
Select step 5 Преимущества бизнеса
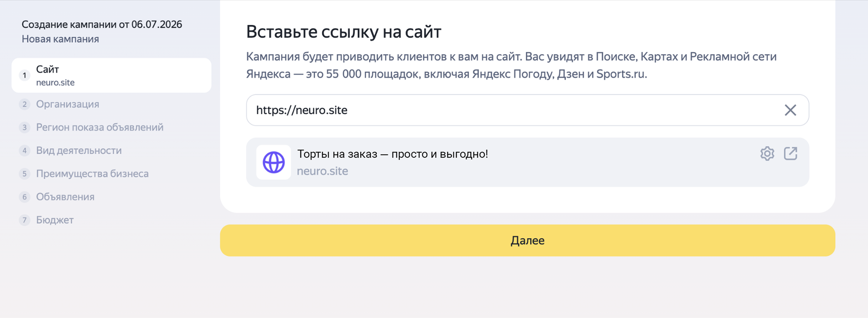pyautogui.click(x=84, y=174)
